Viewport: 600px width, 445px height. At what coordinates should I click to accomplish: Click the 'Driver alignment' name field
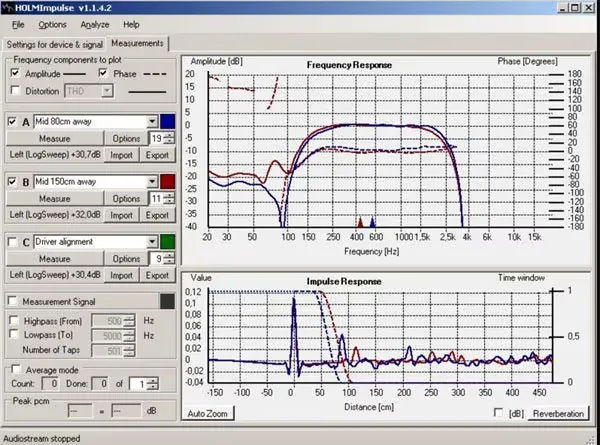[x=90, y=241]
